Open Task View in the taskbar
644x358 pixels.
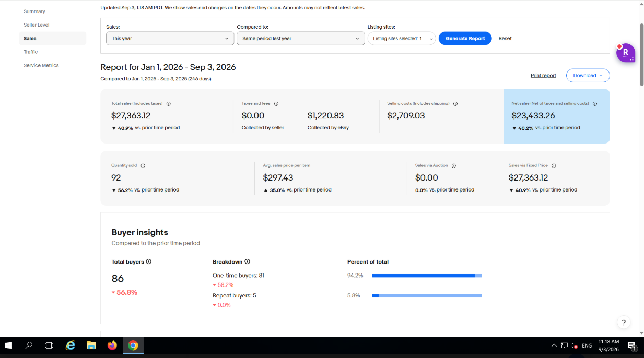pyautogui.click(x=49, y=345)
